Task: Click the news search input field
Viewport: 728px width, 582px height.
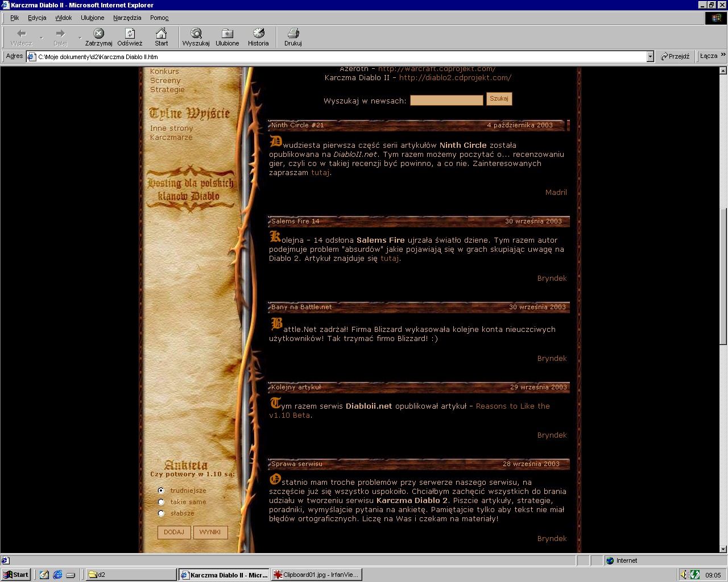Action: click(x=446, y=100)
